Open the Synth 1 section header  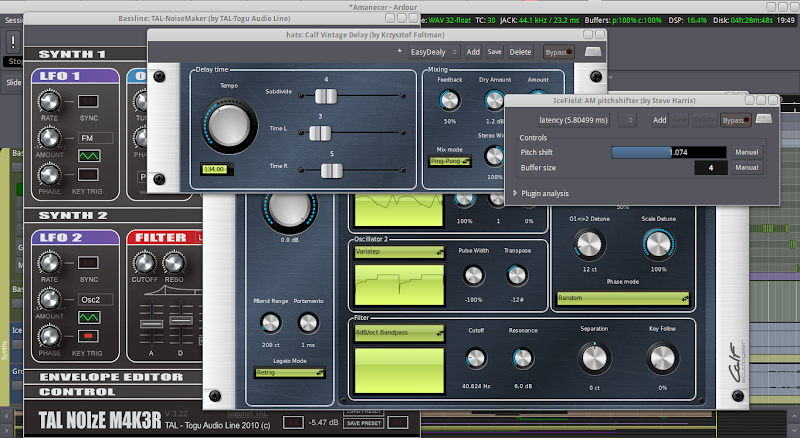[72, 54]
